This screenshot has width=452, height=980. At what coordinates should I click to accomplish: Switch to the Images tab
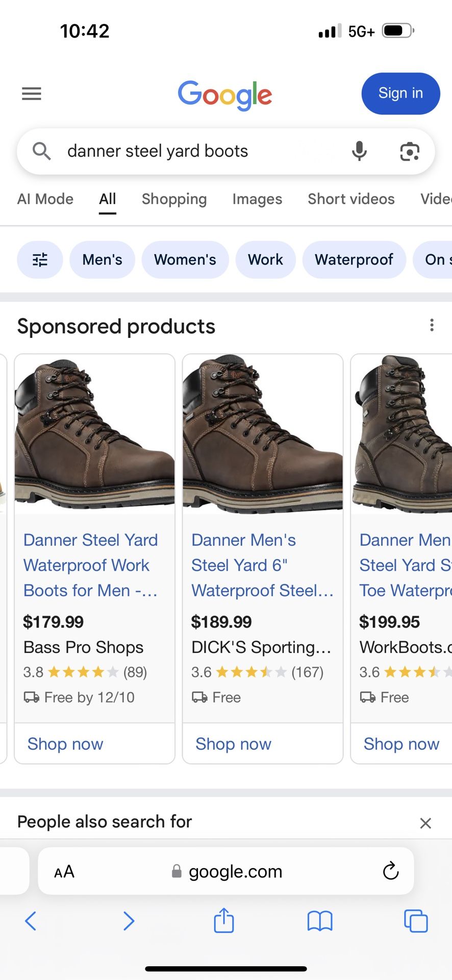click(257, 199)
